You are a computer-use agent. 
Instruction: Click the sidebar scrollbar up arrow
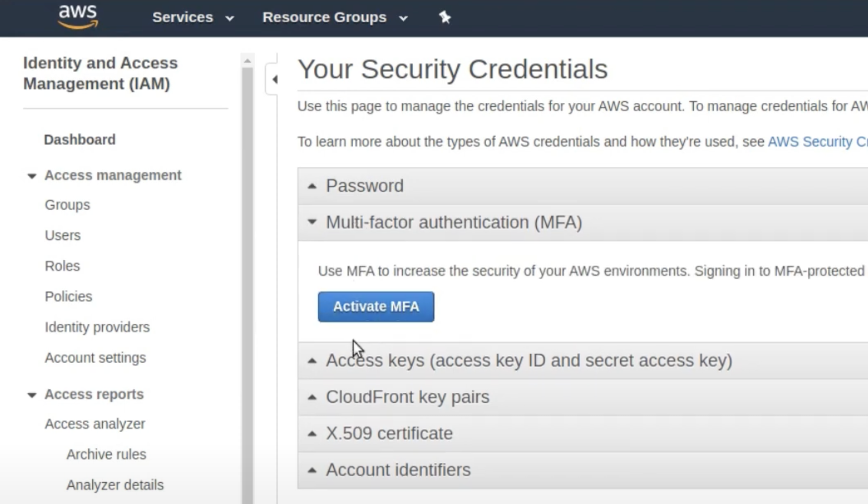247,61
